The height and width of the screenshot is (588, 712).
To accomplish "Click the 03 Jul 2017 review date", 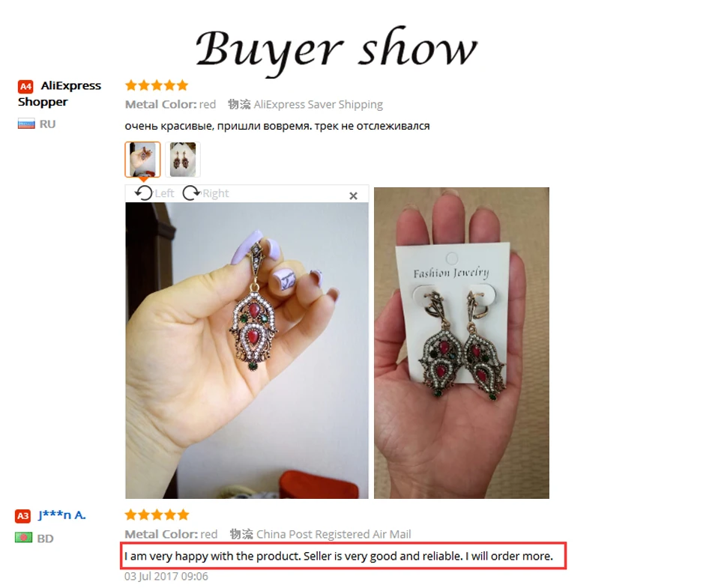I will [166, 576].
